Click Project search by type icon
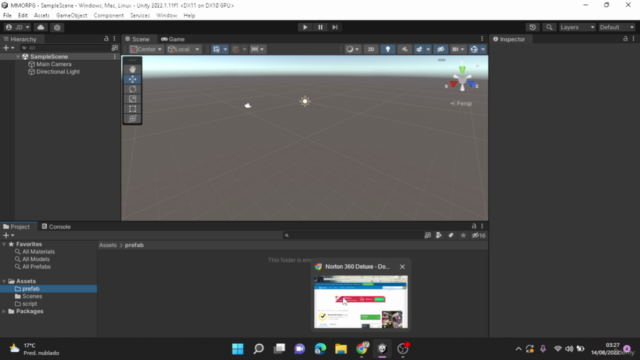Viewport: 640px width, 360px height. coord(439,236)
